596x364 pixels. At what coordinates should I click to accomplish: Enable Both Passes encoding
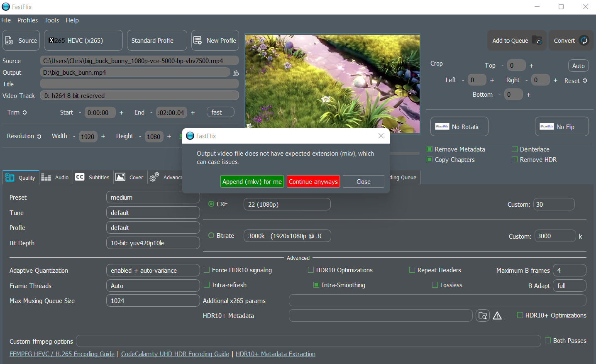(548, 340)
